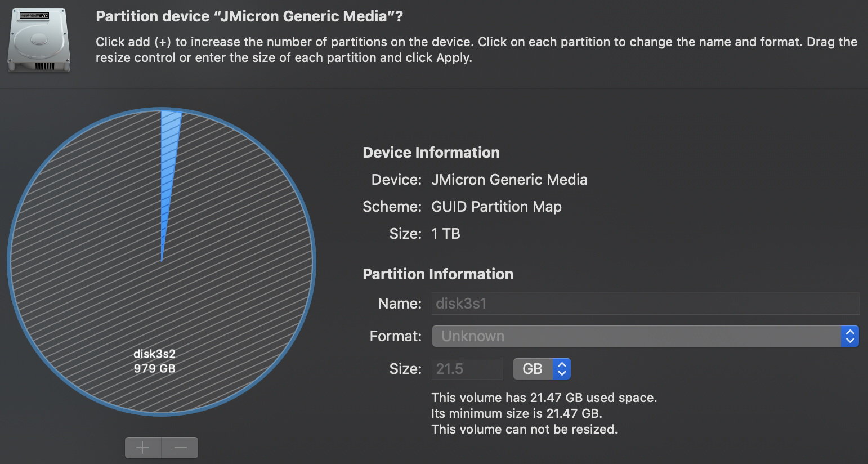Click the Partition Information heading
Screen dimensions: 868x464
[x=438, y=274]
